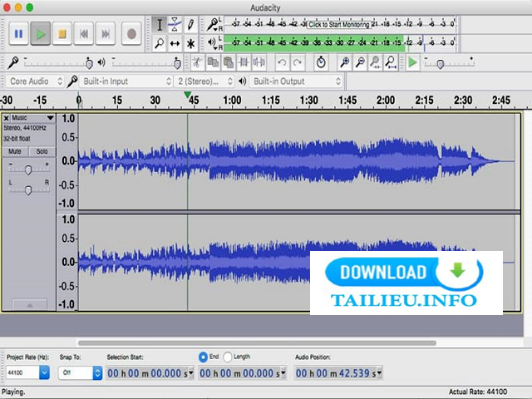This screenshot has width=532, height=399.
Task: Select the Zoom (magnifier) tool
Action: [159, 43]
